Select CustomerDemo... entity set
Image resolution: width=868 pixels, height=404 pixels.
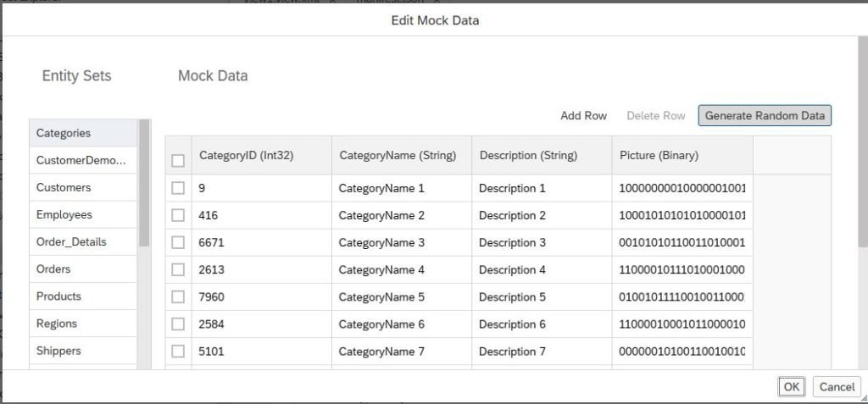coord(83,160)
